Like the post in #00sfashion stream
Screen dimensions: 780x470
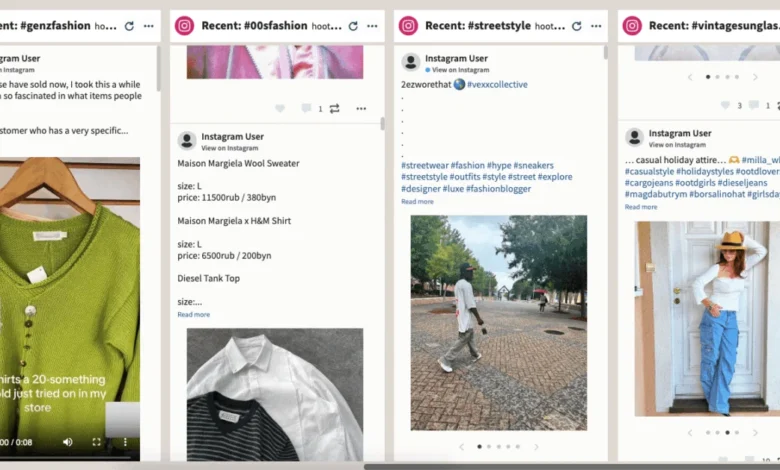280,108
